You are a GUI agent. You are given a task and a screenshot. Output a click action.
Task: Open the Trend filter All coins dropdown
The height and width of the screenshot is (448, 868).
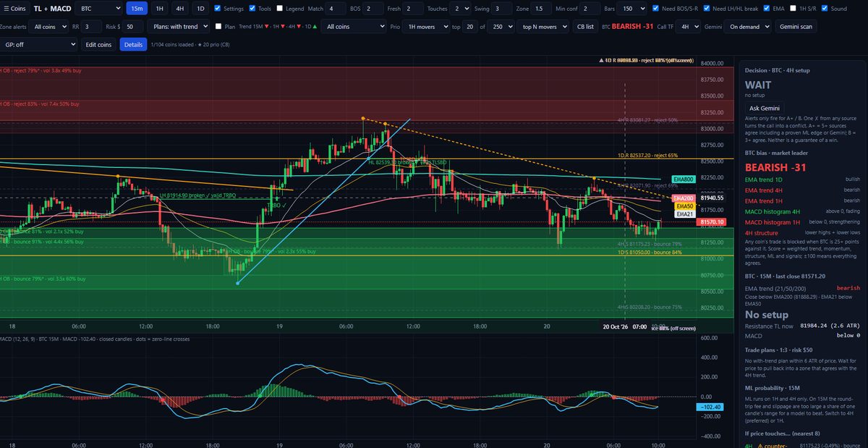pos(354,26)
